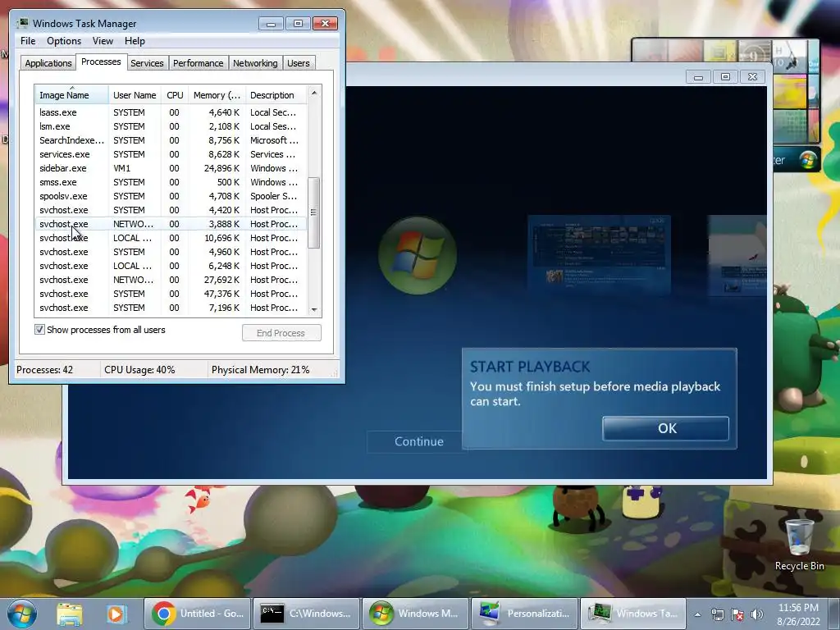
Task: Select the sidebar.exe process row
Action: pos(171,168)
